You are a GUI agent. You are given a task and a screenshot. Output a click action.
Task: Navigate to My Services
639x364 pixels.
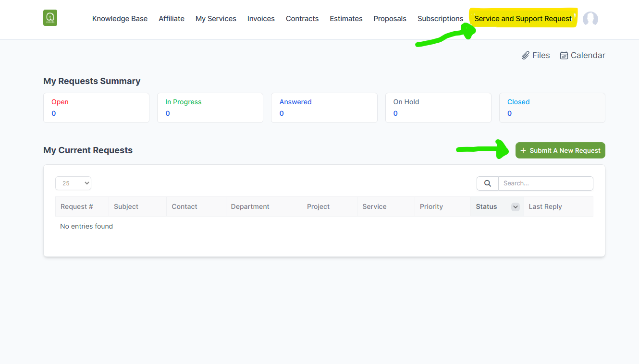216,19
